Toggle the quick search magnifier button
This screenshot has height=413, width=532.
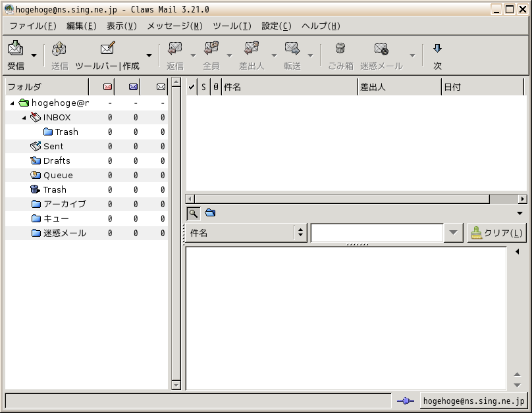[x=194, y=214]
